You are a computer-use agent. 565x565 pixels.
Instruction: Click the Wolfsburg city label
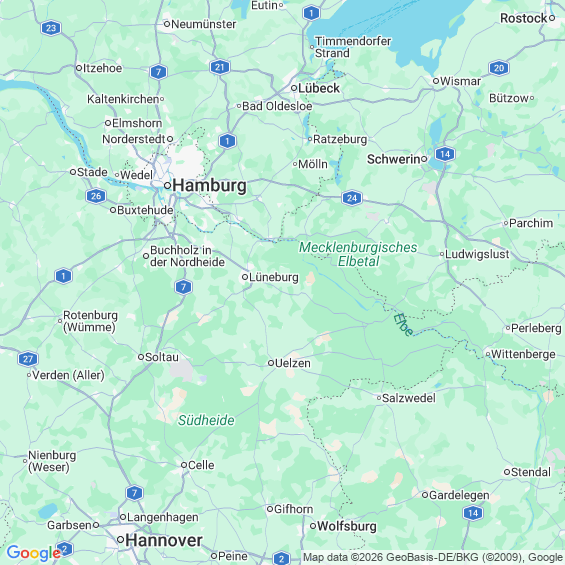coord(347,526)
